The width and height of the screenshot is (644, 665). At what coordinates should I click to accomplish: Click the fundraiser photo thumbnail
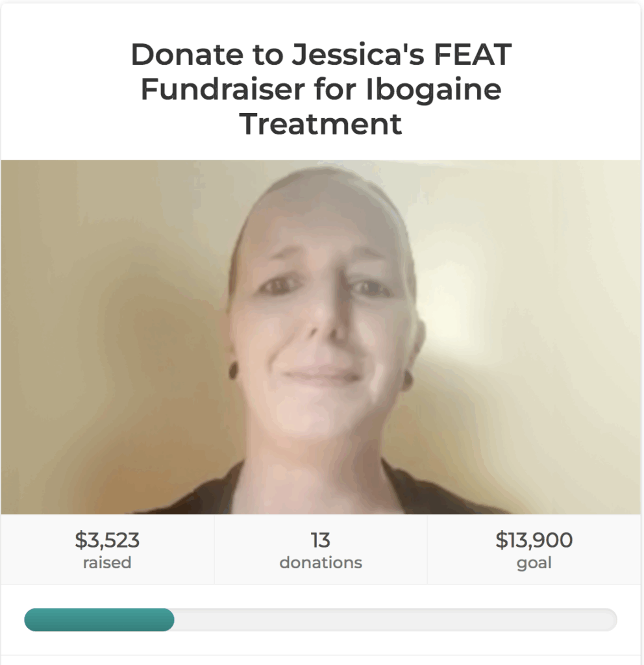321,337
